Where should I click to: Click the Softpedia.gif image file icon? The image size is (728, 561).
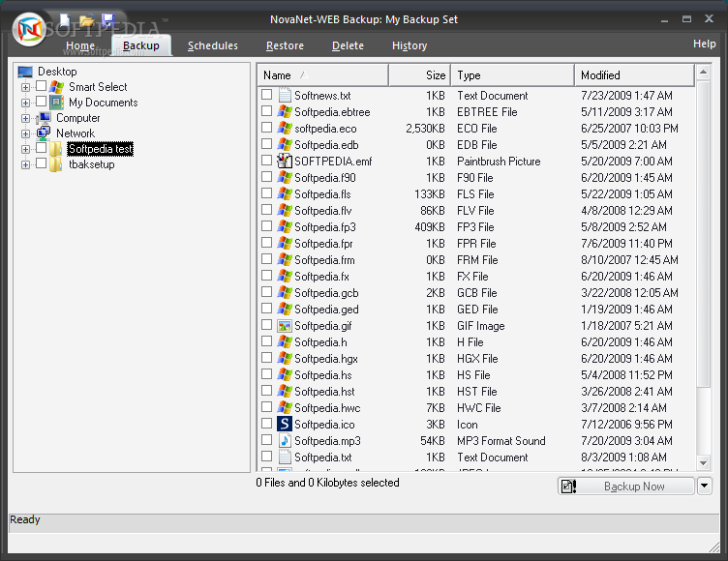(285, 326)
